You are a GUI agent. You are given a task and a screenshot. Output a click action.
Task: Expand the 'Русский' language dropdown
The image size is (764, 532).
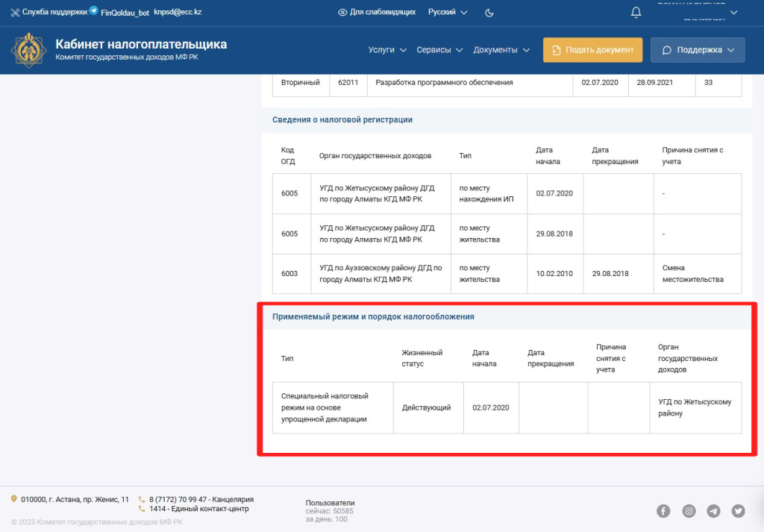click(448, 13)
